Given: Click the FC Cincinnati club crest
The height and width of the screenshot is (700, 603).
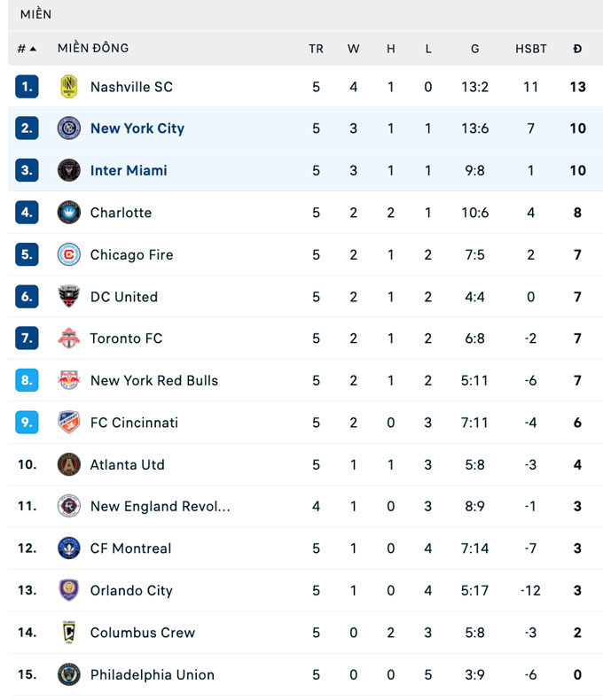Looking at the screenshot, I should tap(68, 423).
